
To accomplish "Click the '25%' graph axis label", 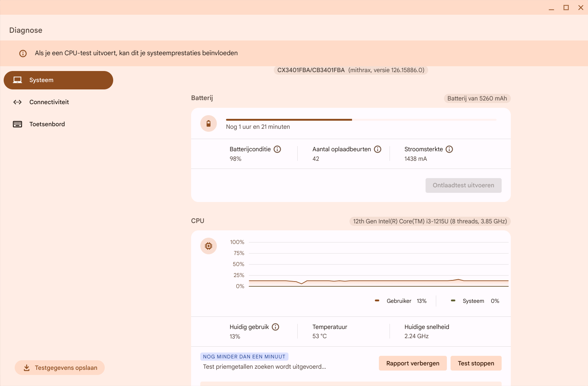I will pos(239,275).
